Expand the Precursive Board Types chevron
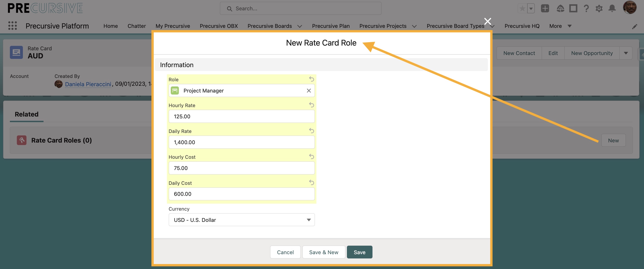 492,26
